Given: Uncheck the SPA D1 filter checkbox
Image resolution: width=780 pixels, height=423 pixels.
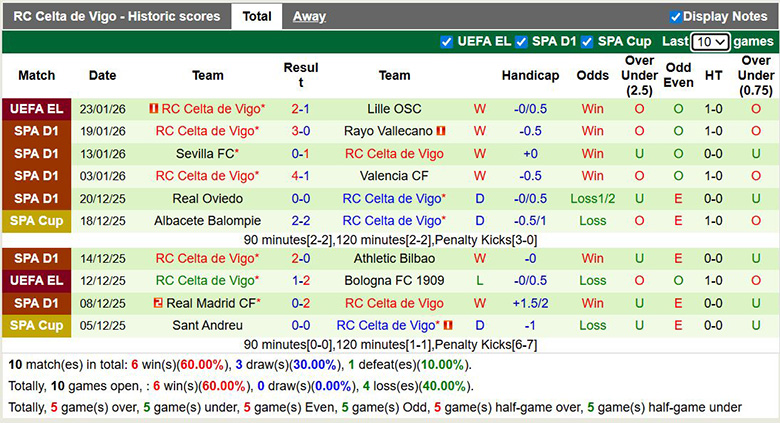Looking at the screenshot, I should [522, 42].
